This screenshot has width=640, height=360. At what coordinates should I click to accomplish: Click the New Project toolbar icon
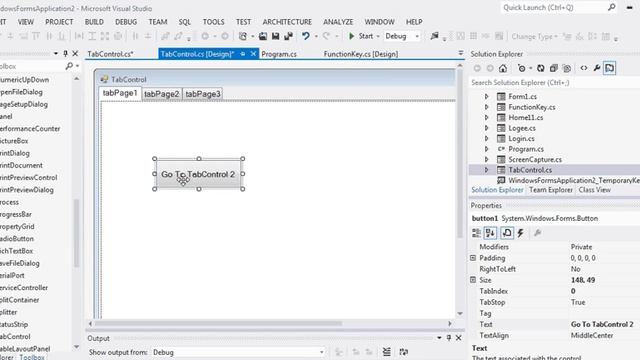click(x=243, y=36)
